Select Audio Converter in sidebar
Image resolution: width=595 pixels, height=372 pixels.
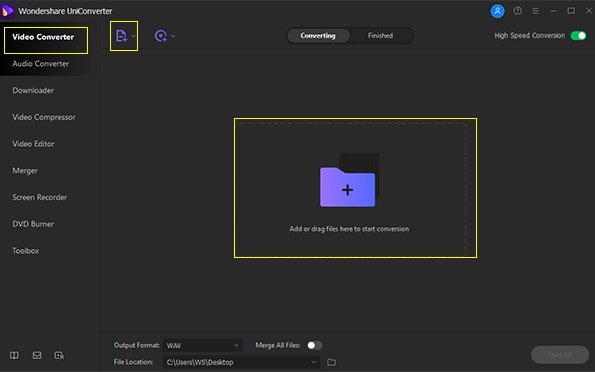pyautogui.click(x=41, y=64)
